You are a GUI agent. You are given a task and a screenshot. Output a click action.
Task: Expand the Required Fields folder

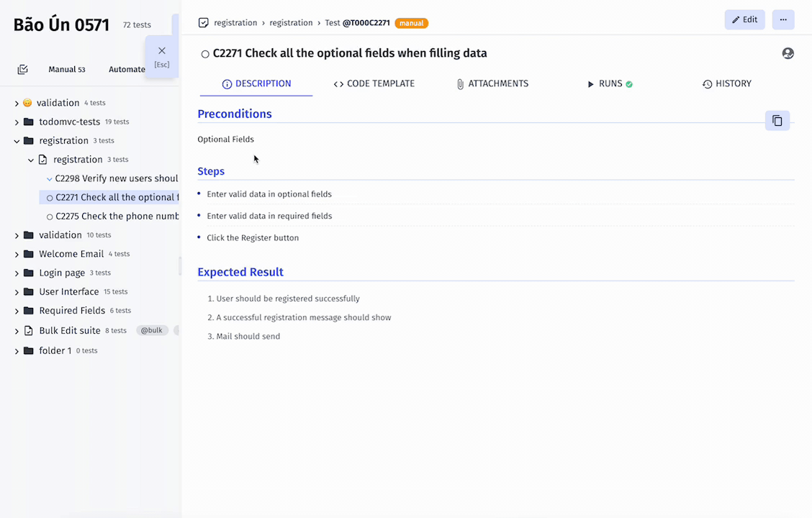[x=17, y=311]
